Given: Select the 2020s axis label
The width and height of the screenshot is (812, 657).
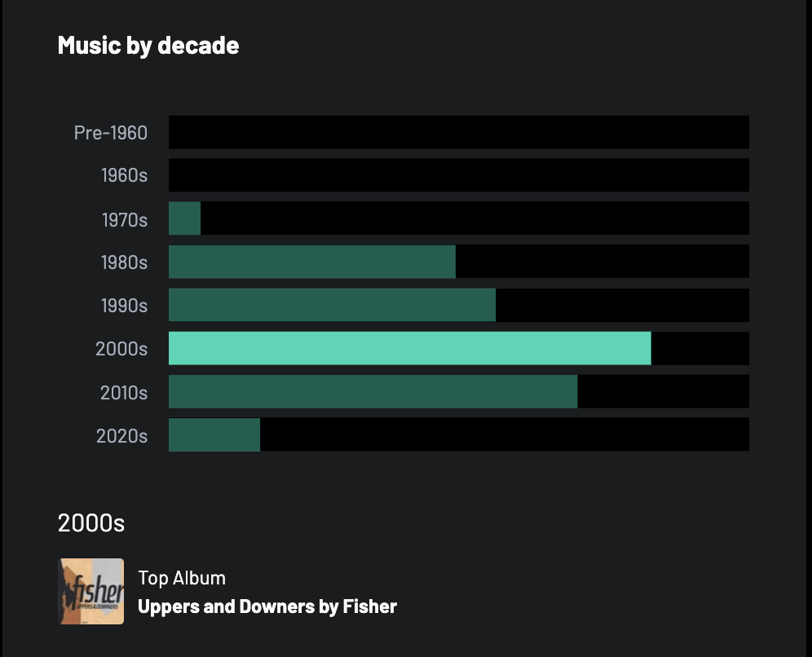Looking at the screenshot, I should click(x=121, y=435).
